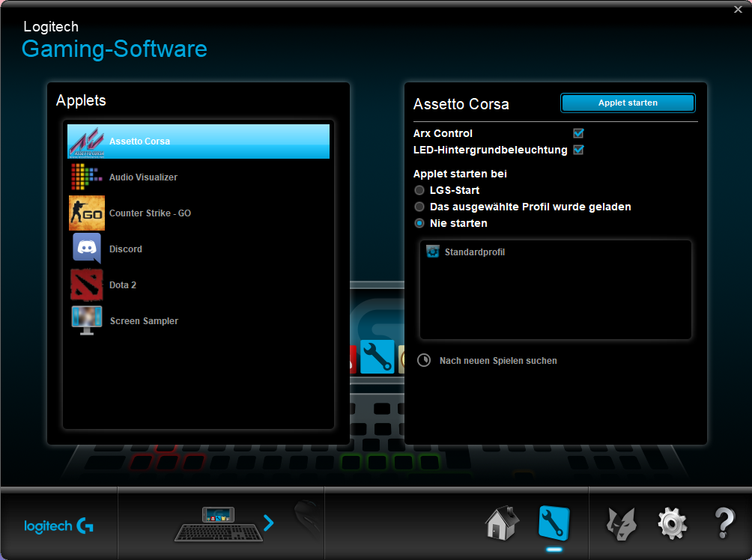Select Audio Visualizer text in applets list
Screen dimensions: 752x560
coord(143,177)
